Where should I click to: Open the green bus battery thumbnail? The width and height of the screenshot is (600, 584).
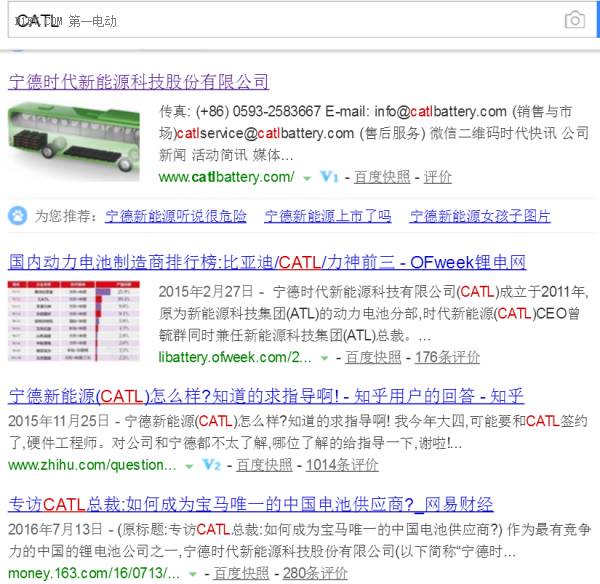click(x=74, y=140)
